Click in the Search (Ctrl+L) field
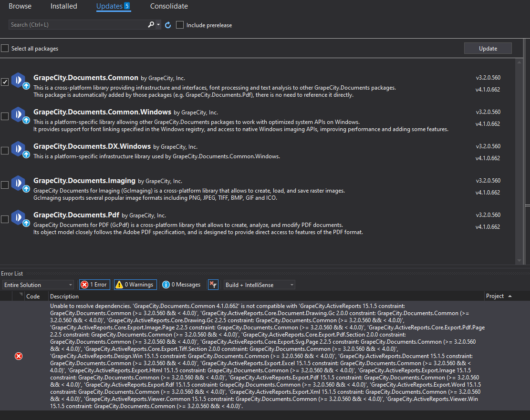Viewport: 530px width, 420px height. coord(78,25)
